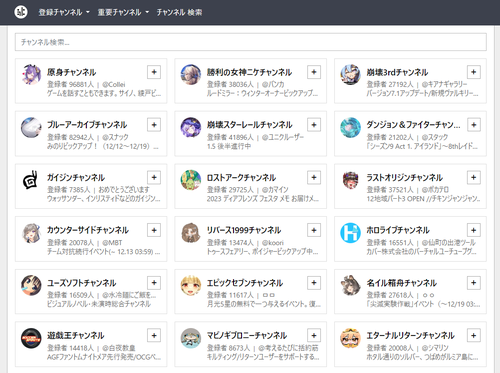Open the 勝利の女神ニケチャンネル title link
The image size is (500, 373).
click(x=249, y=72)
